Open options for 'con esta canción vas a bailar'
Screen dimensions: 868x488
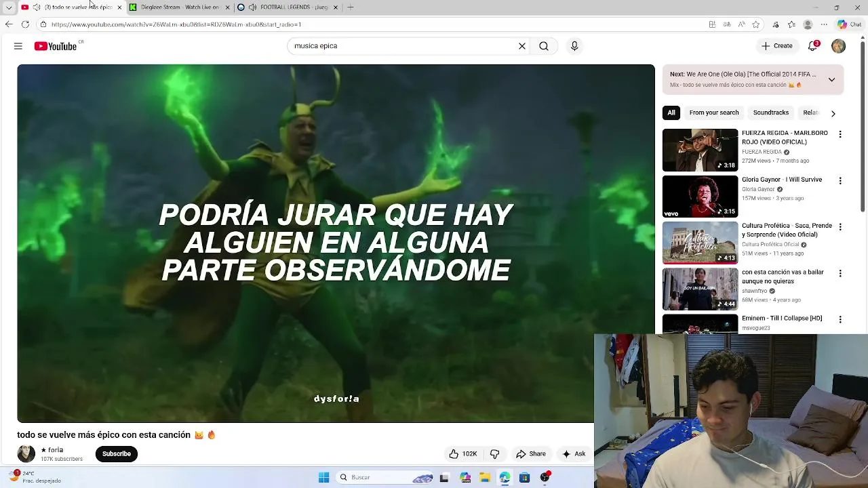point(840,273)
